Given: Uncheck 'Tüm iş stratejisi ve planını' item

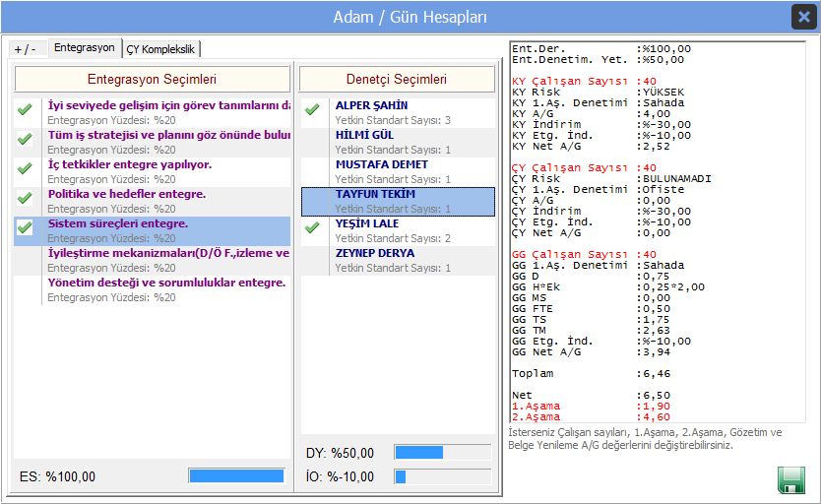Looking at the screenshot, I should pyautogui.click(x=25, y=139).
